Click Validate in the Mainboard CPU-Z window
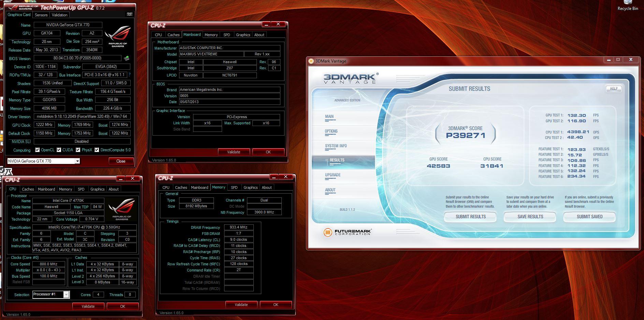This screenshot has height=320, width=644. (234, 152)
